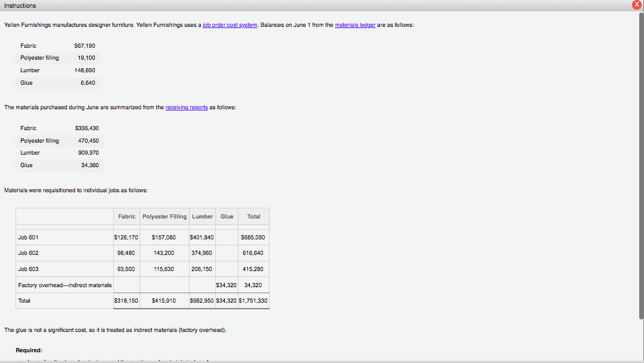Click the Job 602 total of 616,640
The width and height of the screenshot is (644, 363).
coord(254,253)
